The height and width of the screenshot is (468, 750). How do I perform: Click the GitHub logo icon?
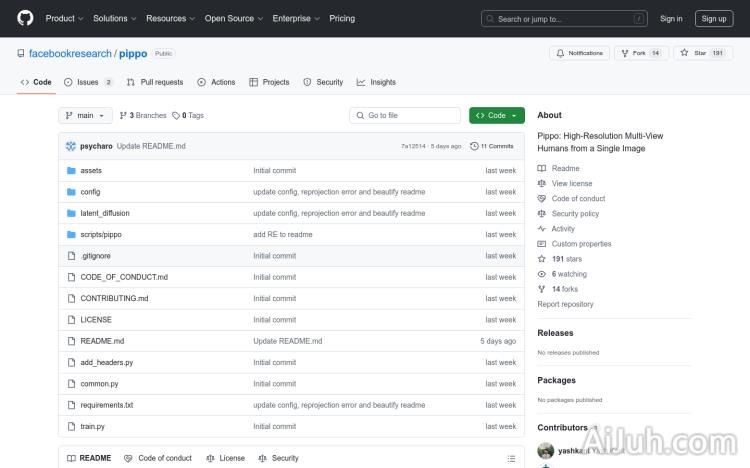(25, 18)
